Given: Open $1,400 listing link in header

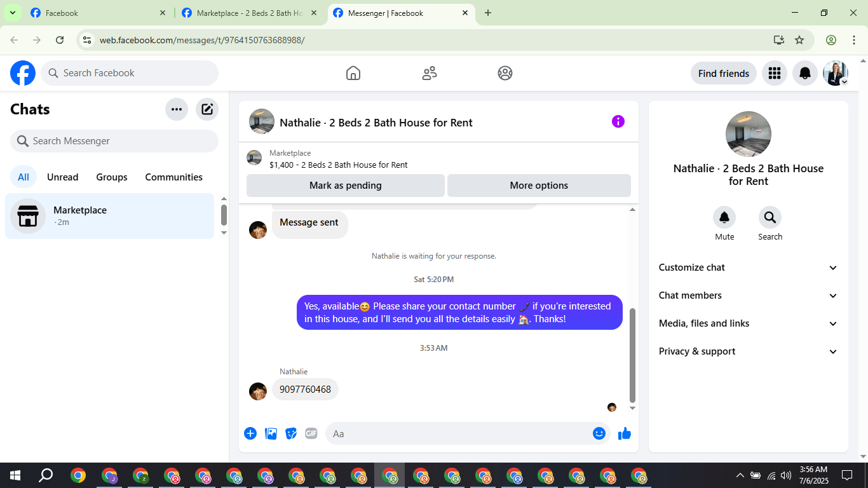Looking at the screenshot, I should point(339,165).
